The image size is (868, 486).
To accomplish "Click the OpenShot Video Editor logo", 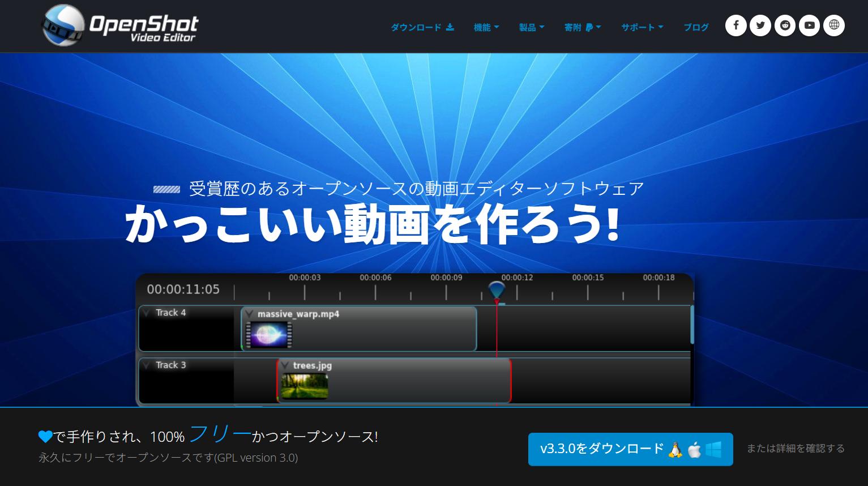I will coord(119,25).
